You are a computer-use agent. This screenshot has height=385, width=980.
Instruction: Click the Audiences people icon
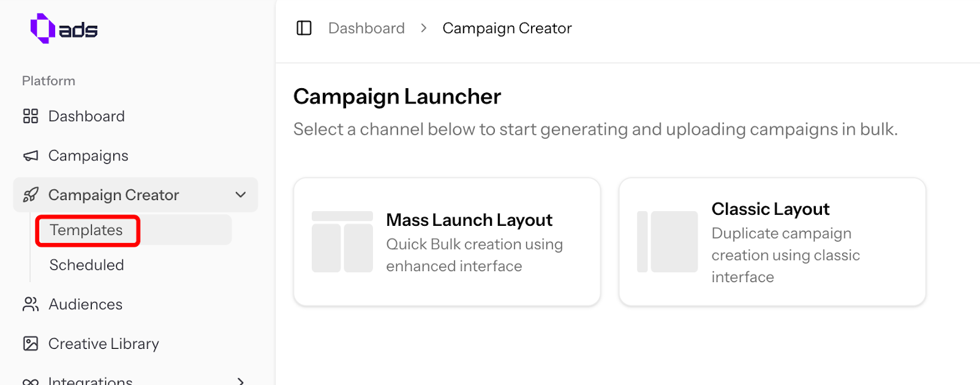30,304
